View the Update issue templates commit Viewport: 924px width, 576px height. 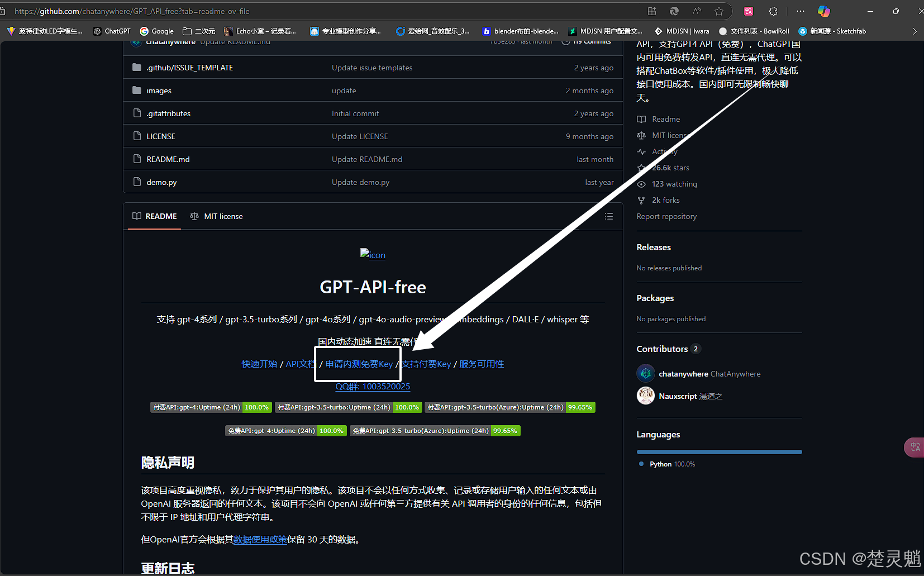(x=372, y=68)
